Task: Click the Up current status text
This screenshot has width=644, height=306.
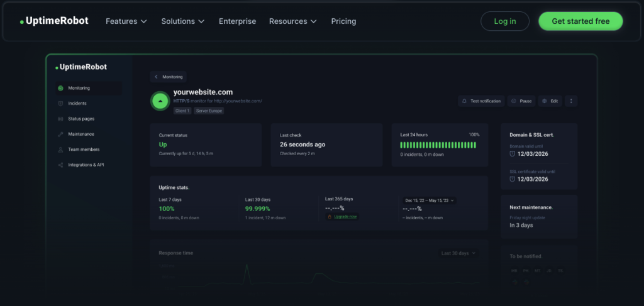Action: tap(163, 145)
